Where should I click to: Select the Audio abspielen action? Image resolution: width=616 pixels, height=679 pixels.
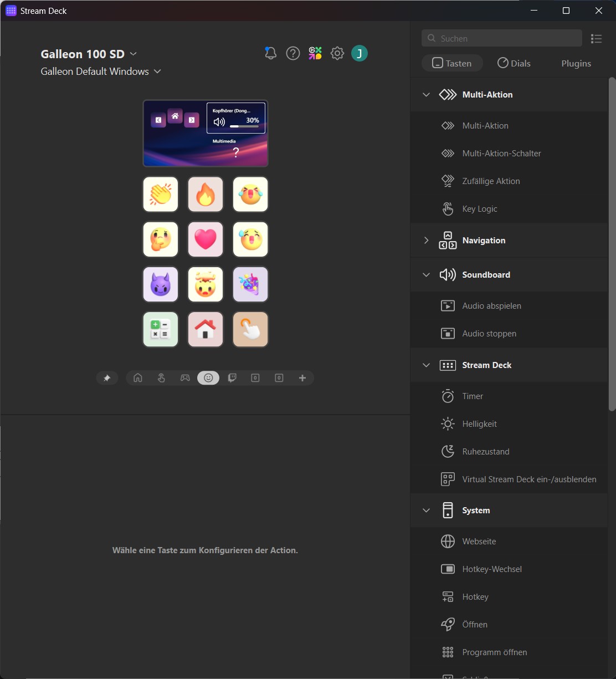[491, 306]
